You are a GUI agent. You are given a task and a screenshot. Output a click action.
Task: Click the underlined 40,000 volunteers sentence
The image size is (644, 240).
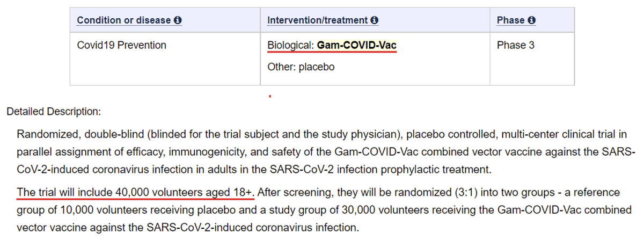click(x=135, y=192)
